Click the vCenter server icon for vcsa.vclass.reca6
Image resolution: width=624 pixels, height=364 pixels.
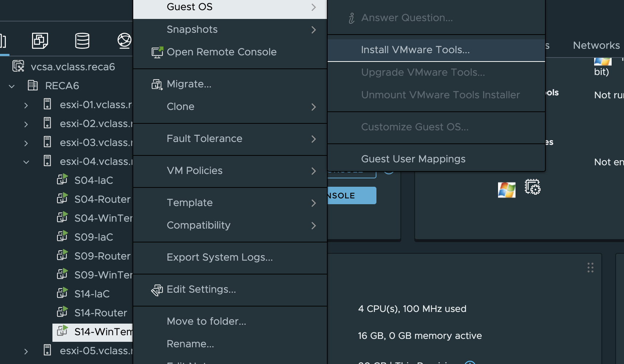[x=18, y=66]
